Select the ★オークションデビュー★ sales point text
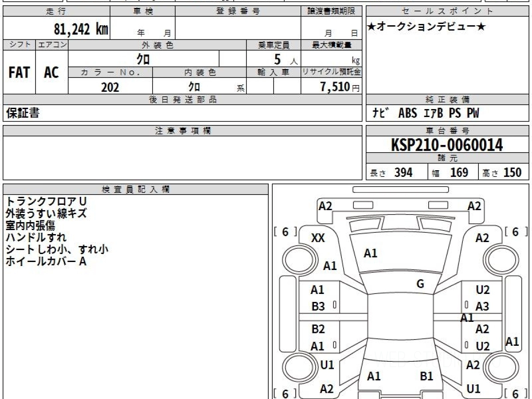The image size is (532, 399). [427, 27]
